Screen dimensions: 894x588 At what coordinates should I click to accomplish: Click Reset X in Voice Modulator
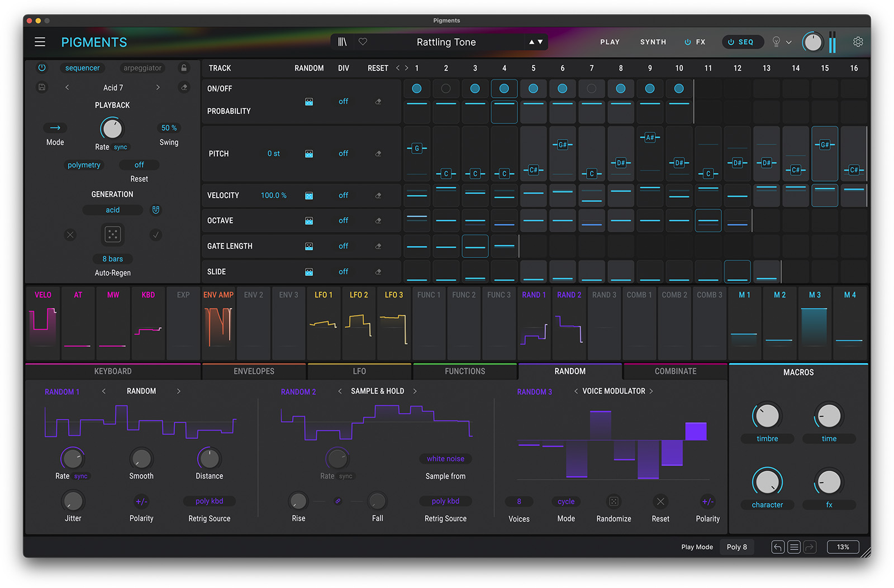click(x=660, y=501)
